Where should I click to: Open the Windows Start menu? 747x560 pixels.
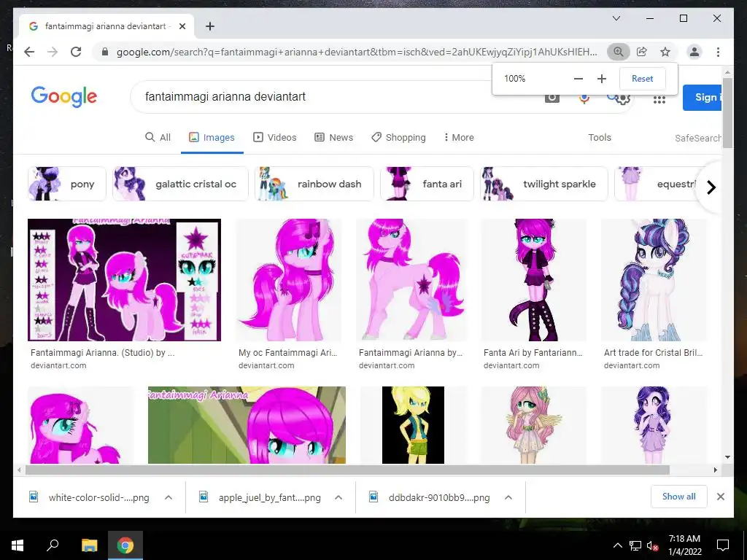pyautogui.click(x=18, y=545)
